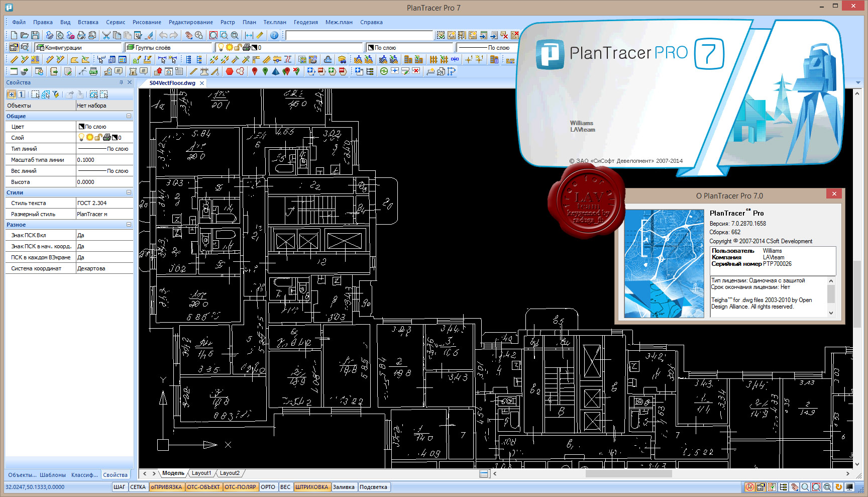Select the Zoom Window magnifier with red frame

[213, 35]
